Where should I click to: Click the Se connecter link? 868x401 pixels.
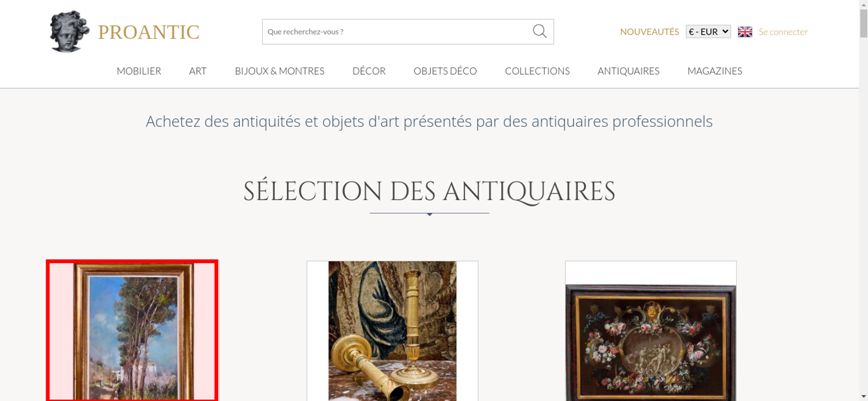[783, 32]
